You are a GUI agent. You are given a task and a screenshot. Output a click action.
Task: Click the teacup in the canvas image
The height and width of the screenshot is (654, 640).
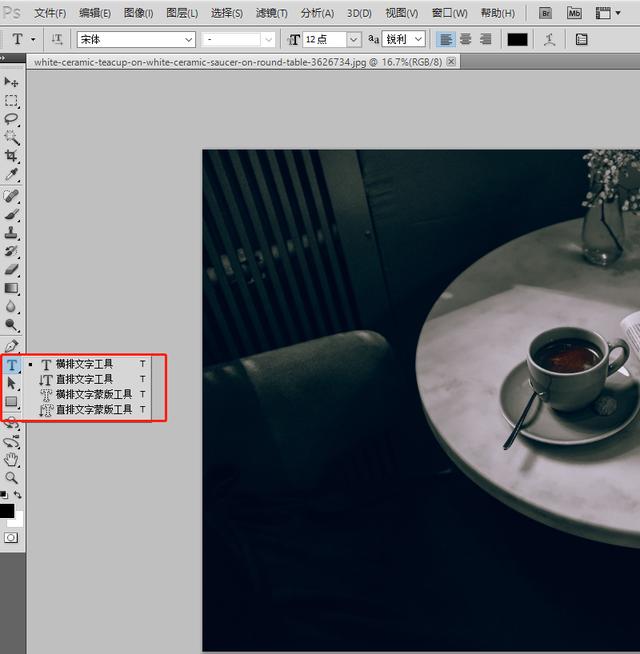click(576, 367)
